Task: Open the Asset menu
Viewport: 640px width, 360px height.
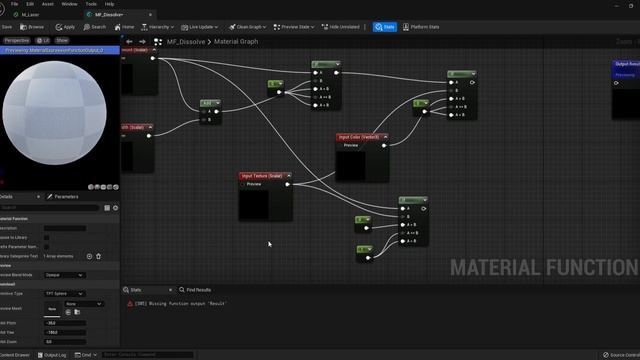Action: 48,4
